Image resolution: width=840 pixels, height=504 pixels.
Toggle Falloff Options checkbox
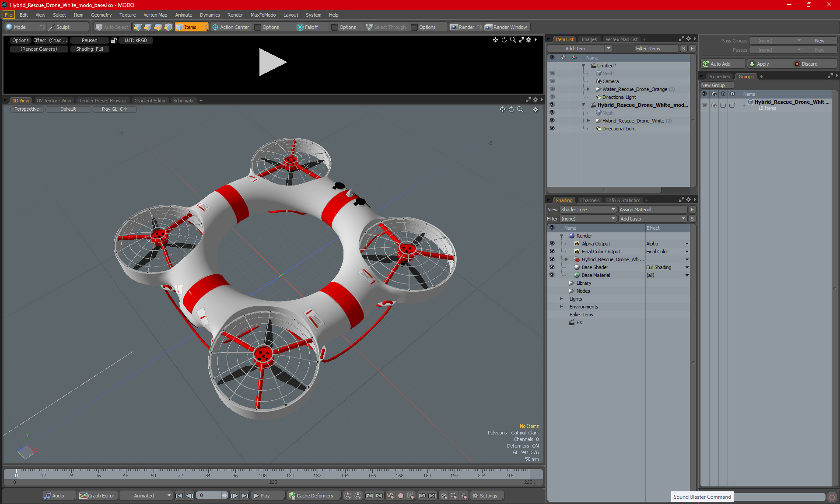click(x=335, y=27)
